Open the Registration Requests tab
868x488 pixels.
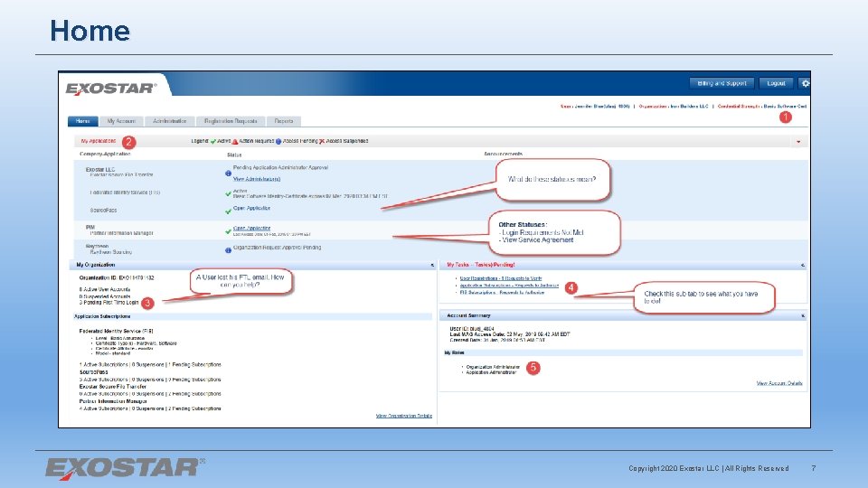coord(231,121)
